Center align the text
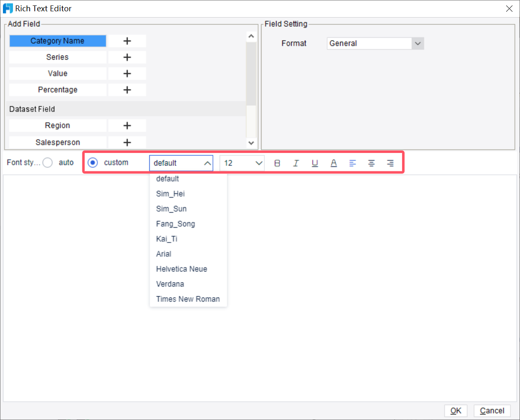 coord(371,163)
